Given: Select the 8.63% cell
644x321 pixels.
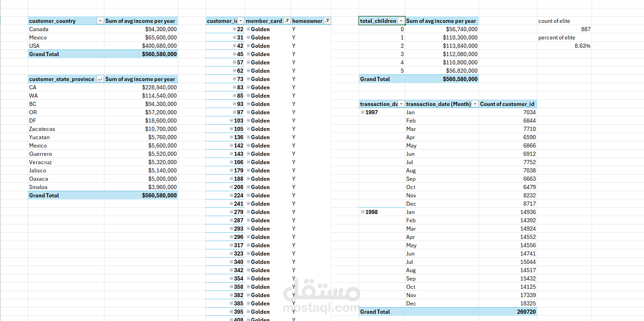Looking at the screenshot, I should click(564, 46).
